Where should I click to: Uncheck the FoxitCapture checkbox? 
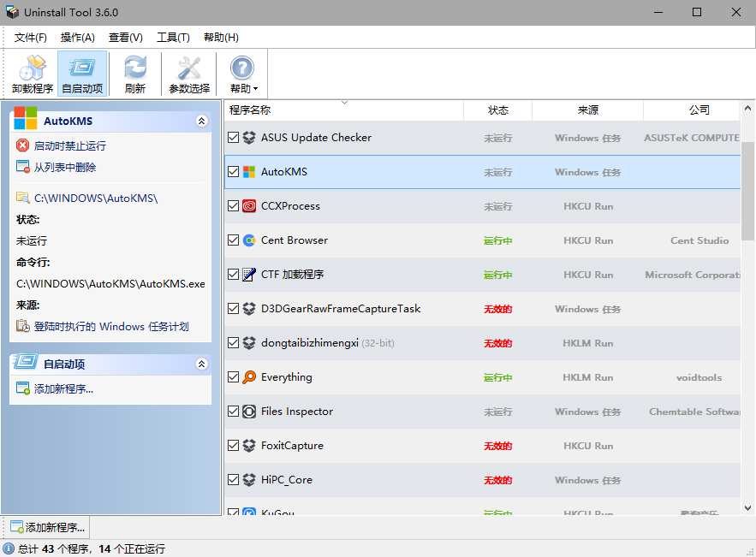pyautogui.click(x=234, y=446)
